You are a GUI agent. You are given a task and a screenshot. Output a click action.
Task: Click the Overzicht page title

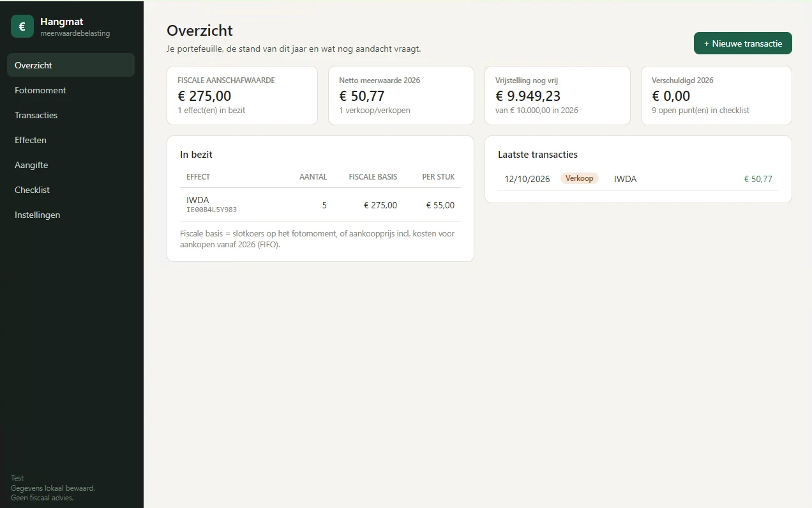click(x=200, y=30)
